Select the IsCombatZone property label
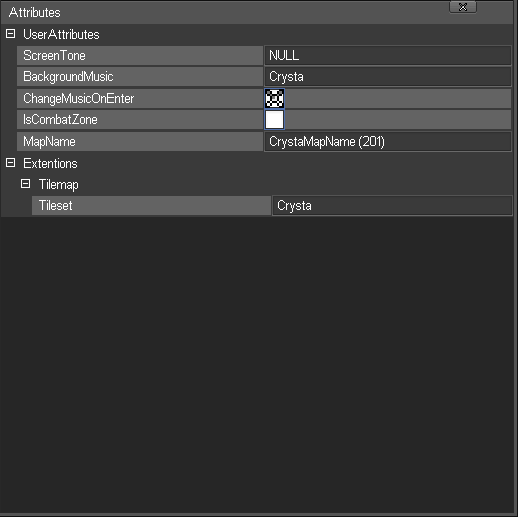518x517 pixels. tap(140, 120)
